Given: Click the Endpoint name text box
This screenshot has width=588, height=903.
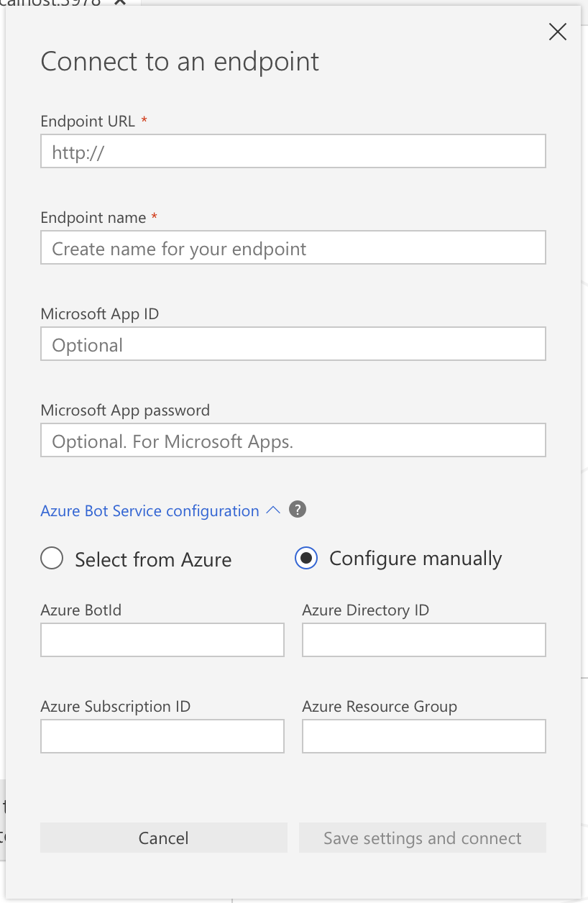Looking at the screenshot, I should point(293,248).
